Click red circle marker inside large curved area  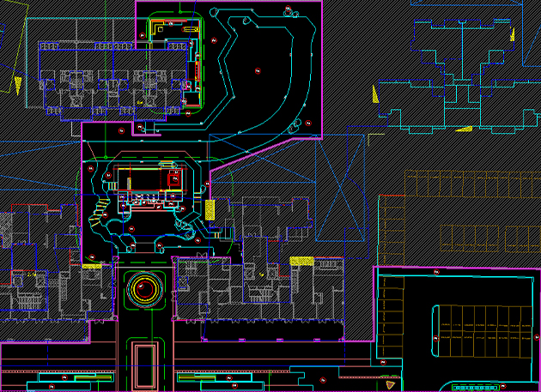point(257,69)
